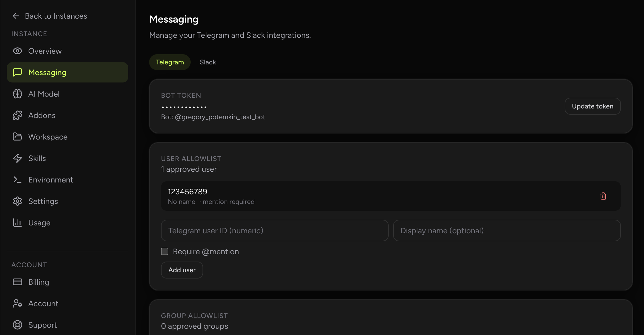Open Settings with the gear icon
Image resolution: width=644 pixels, height=335 pixels.
(x=18, y=201)
